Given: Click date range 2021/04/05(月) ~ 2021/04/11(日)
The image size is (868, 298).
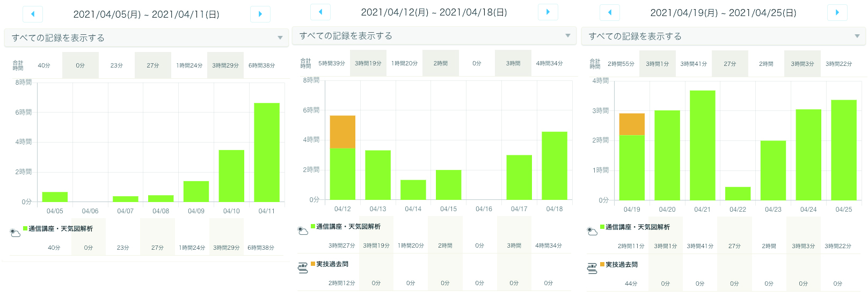Looking at the screenshot, I should [x=147, y=14].
